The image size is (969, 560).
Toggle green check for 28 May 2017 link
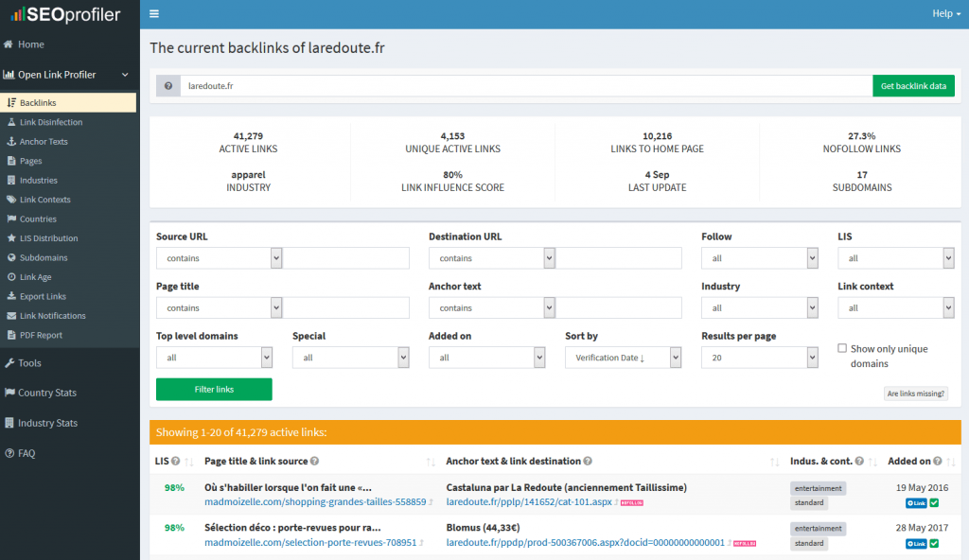(x=934, y=543)
